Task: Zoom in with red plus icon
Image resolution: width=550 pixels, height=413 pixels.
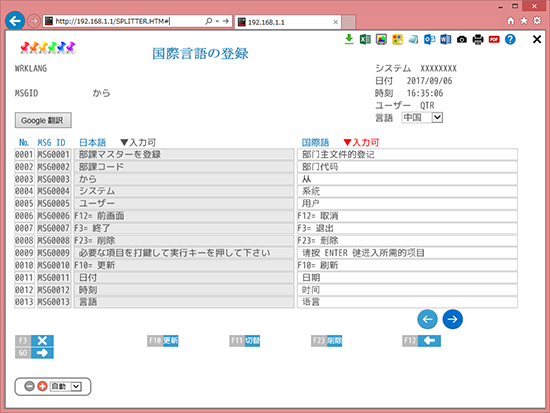Action: (42, 386)
